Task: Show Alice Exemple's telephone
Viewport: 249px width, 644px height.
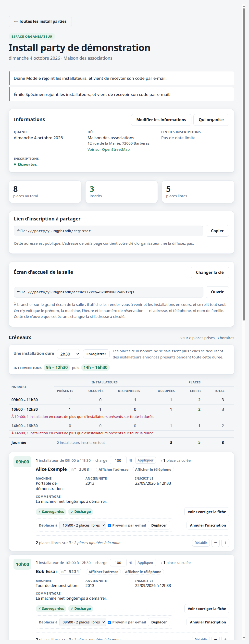Action: pos(153,470)
